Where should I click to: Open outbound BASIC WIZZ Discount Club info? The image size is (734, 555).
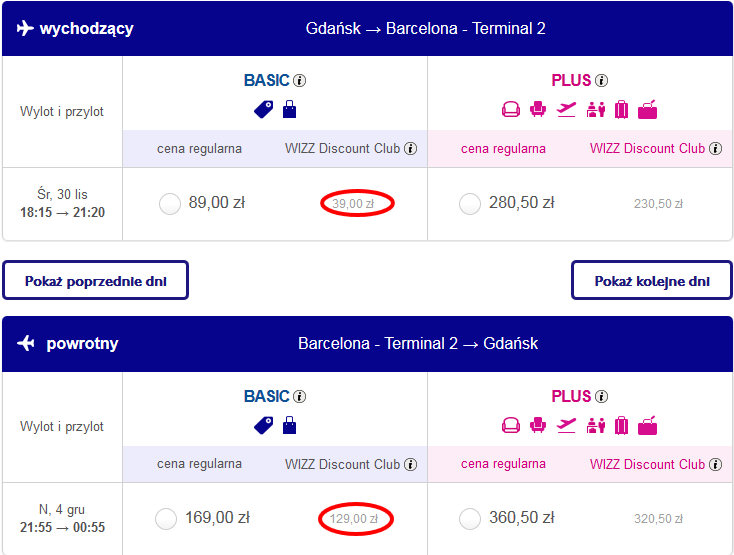[x=411, y=148]
